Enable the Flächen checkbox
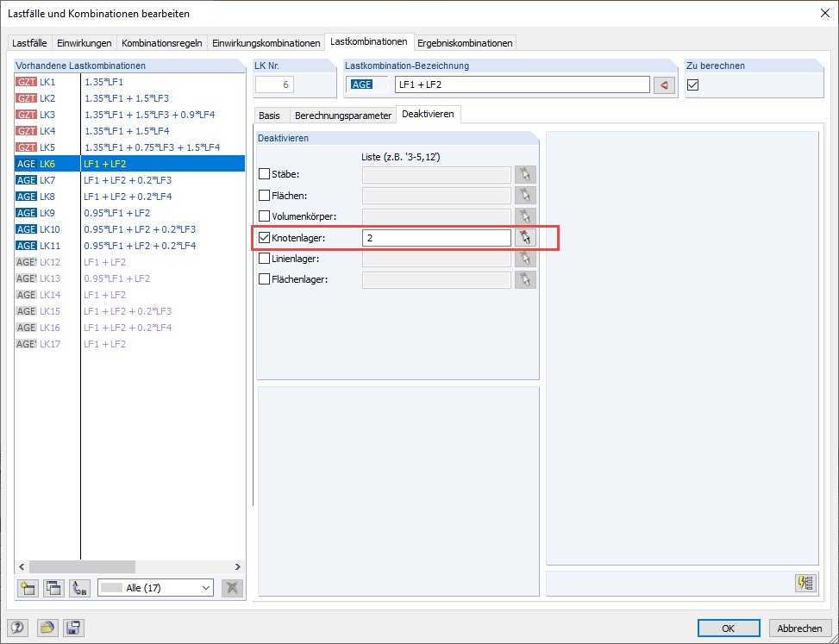Image resolution: width=839 pixels, height=644 pixels. [265, 195]
